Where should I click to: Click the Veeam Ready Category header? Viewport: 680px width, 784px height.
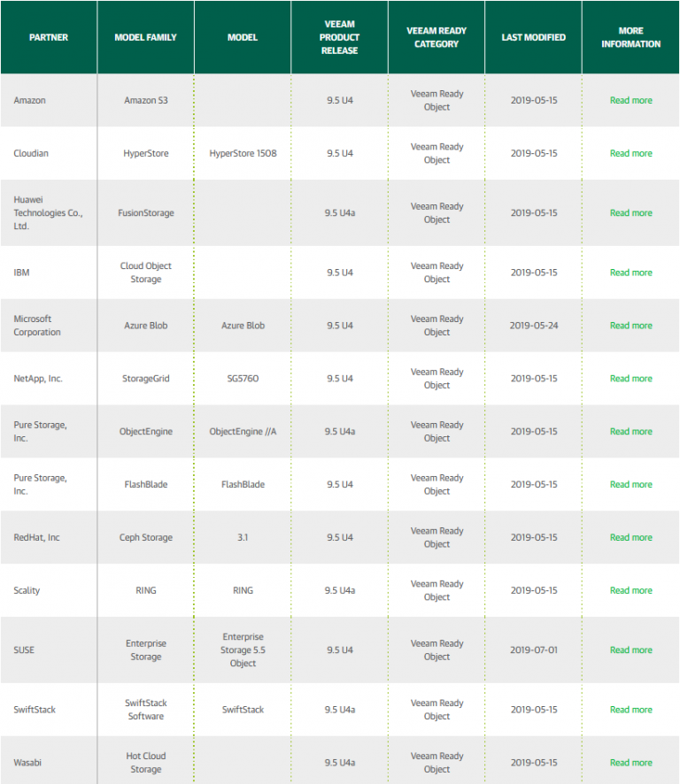[x=437, y=37]
